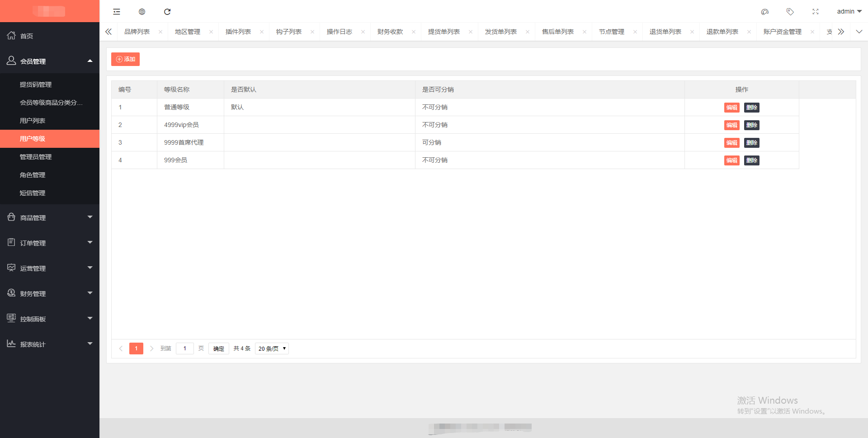Image resolution: width=868 pixels, height=438 pixels.
Task: Switch to the 钩子列表 tab
Action: (289, 32)
